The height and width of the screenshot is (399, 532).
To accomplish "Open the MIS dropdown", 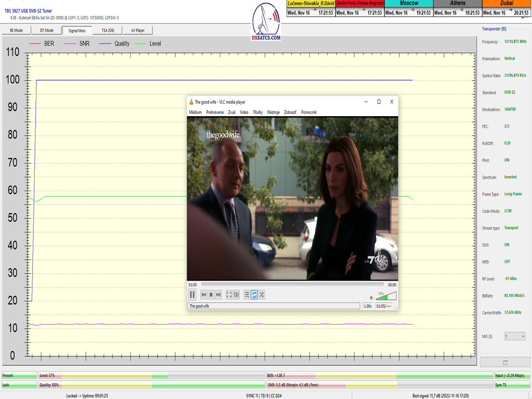I will [x=515, y=336].
